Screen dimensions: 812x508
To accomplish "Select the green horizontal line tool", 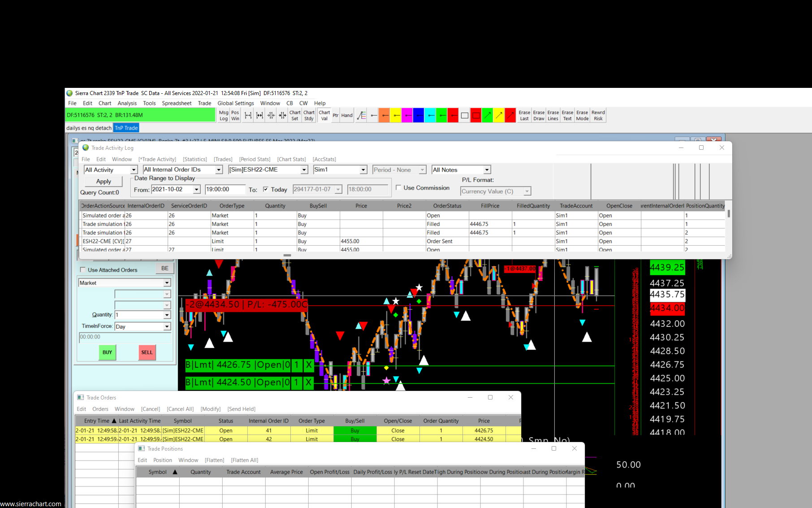I will 441,116.
